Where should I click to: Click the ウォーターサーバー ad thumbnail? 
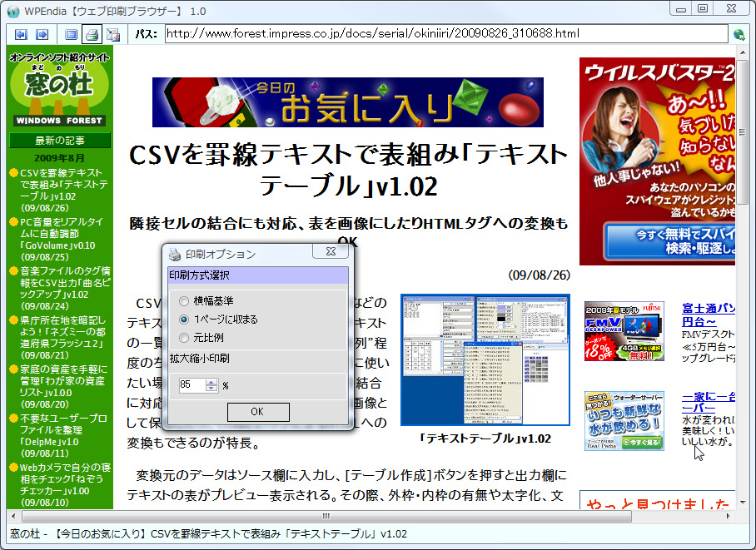tap(624, 421)
